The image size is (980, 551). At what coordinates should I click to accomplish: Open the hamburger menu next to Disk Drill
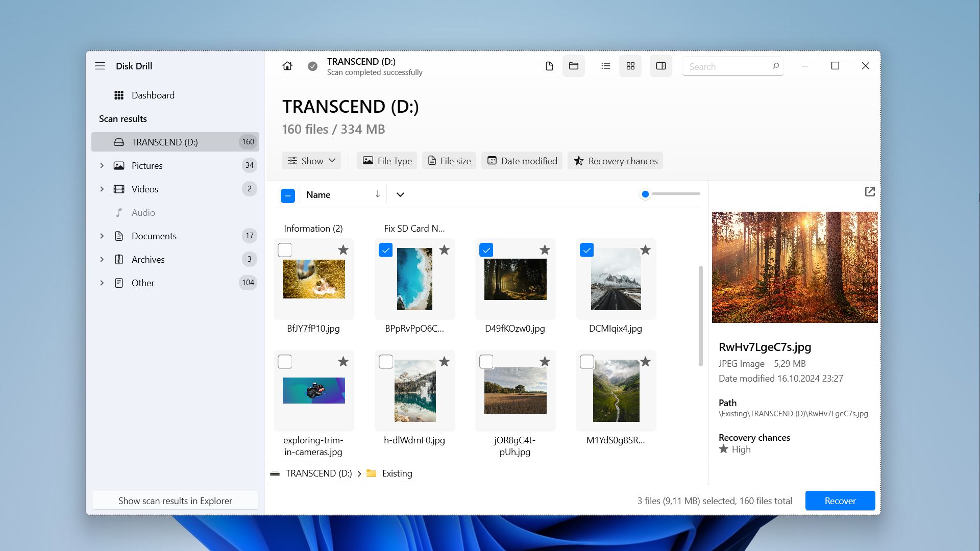point(100,66)
